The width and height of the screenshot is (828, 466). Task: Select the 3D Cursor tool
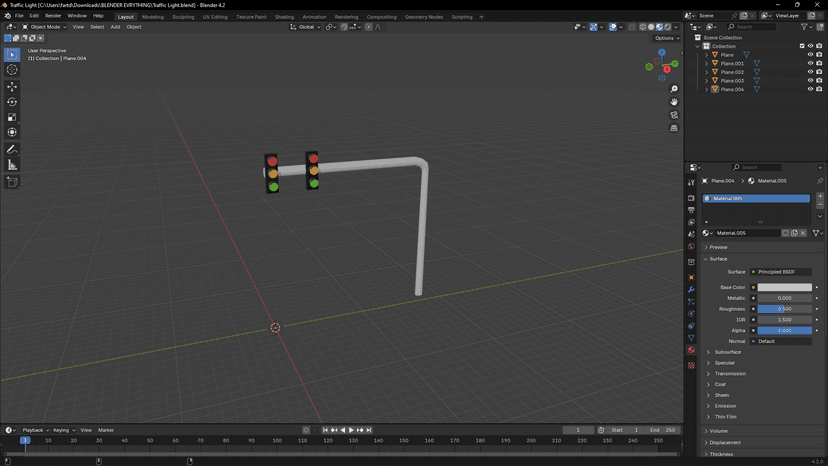point(12,70)
